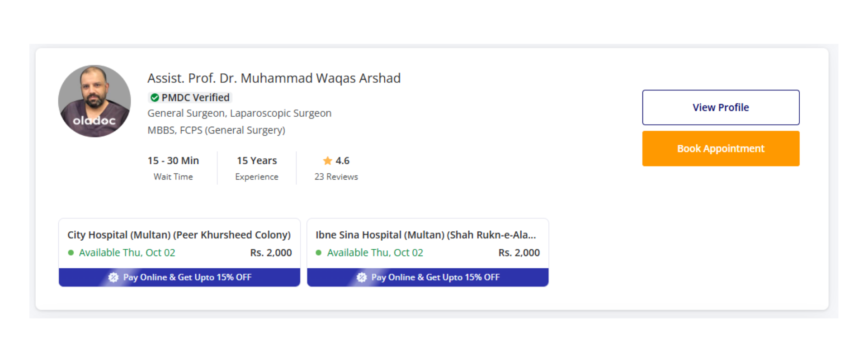Viewport: 868px width, 362px height.
Task: Click the MBBS, FCPS (General Surgery) qualification text
Action: pos(216,130)
